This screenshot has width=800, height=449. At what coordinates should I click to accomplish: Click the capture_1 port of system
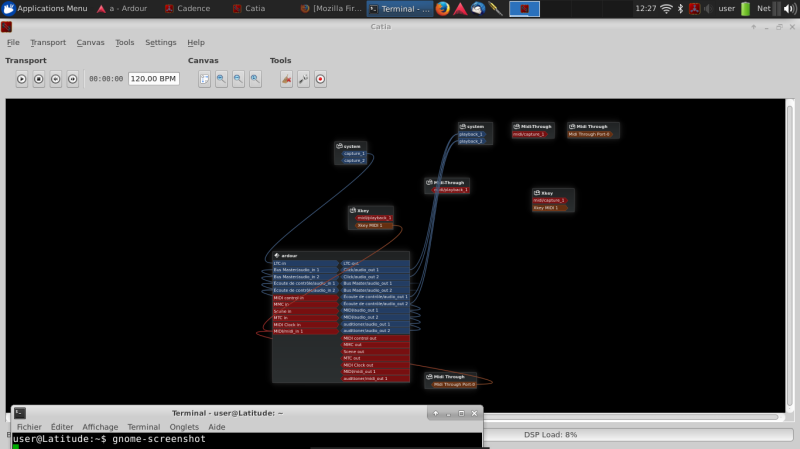(x=354, y=154)
